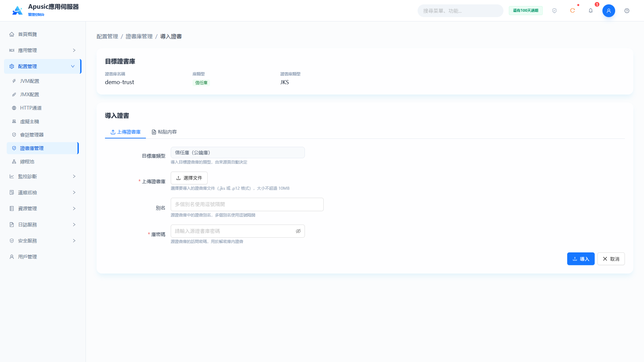Open the user avatar menu
The height and width of the screenshot is (362, 644).
coord(609,11)
